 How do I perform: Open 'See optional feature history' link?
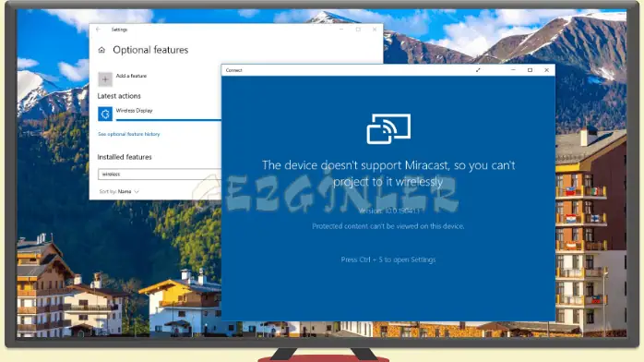128,134
